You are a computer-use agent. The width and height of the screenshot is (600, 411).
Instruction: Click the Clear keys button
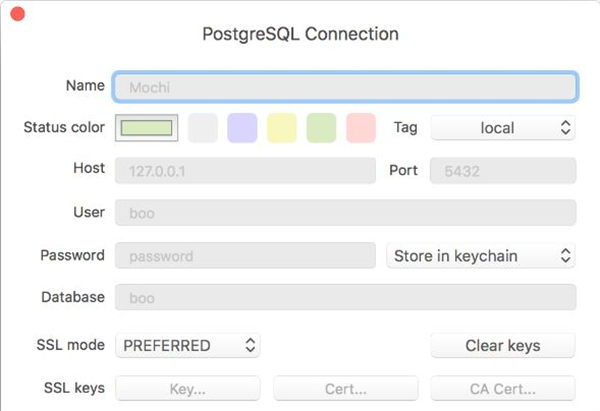pos(502,346)
